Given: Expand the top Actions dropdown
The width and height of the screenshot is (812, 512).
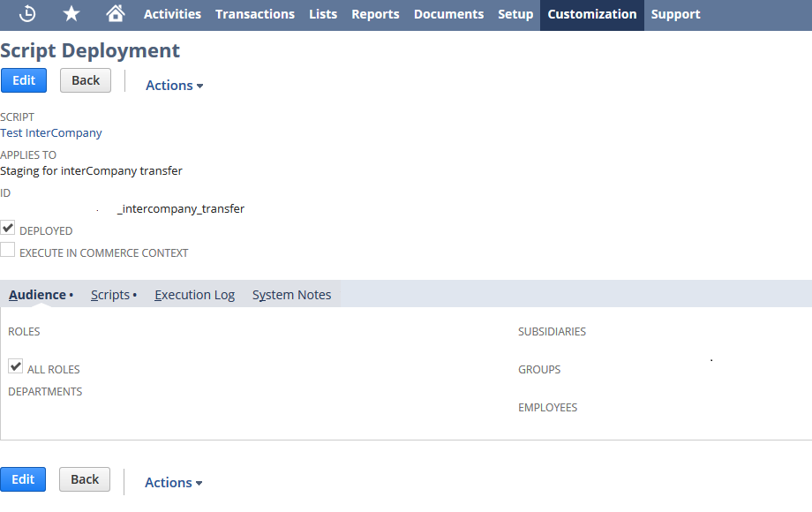Looking at the screenshot, I should [x=174, y=86].
